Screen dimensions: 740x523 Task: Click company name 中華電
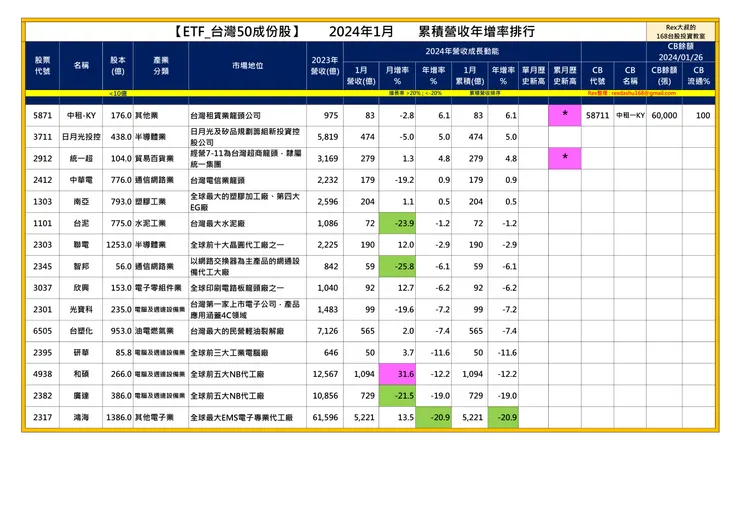tap(81, 180)
